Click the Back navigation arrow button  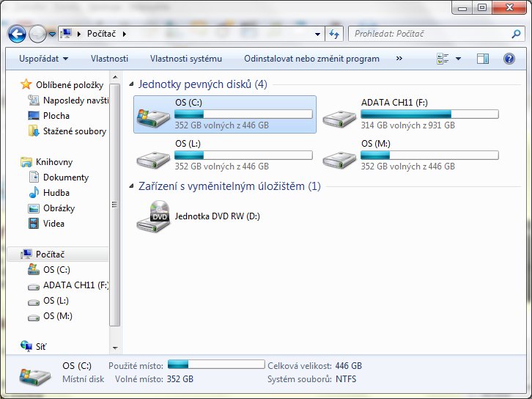tap(18, 34)
